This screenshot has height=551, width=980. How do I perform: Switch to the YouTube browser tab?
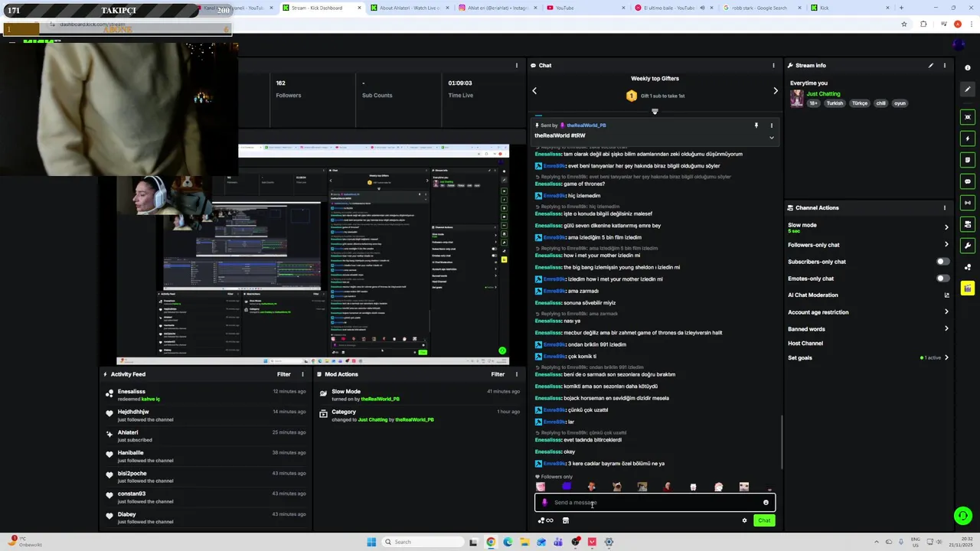pos(586,8)
